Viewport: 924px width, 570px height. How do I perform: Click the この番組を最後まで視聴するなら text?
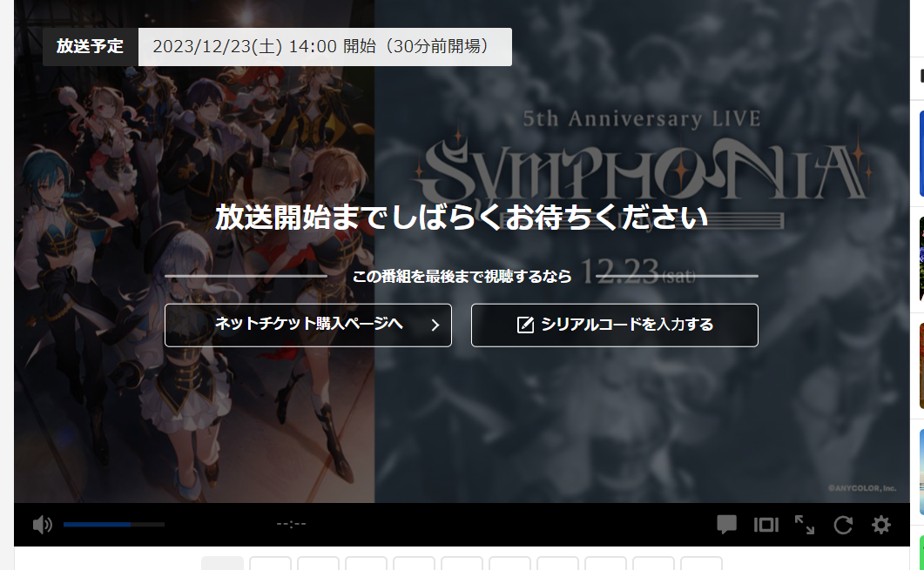click(462, 276)
